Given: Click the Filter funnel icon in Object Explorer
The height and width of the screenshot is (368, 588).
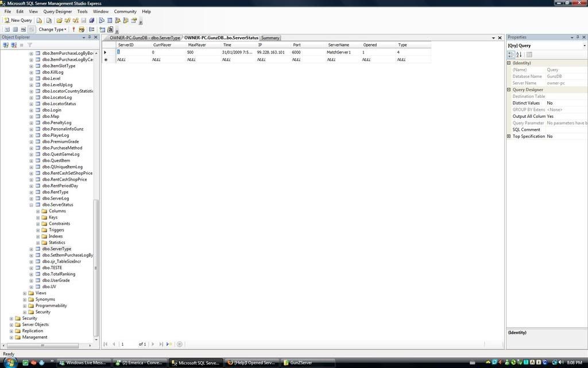Looking at the screenshot, I should click(30, 45).
